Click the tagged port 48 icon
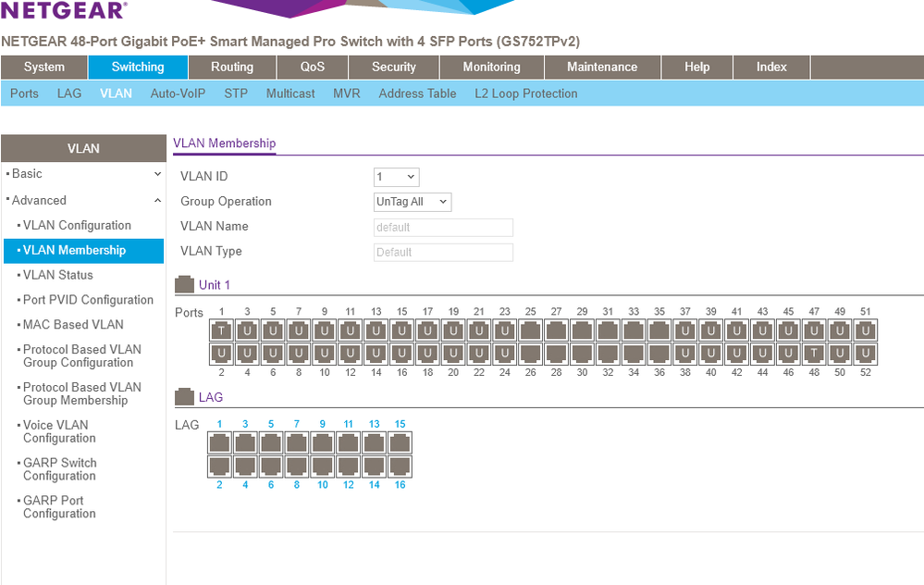The width and height of the screenshot is (924, 585). pyautogui.click(x=814, y=354)
